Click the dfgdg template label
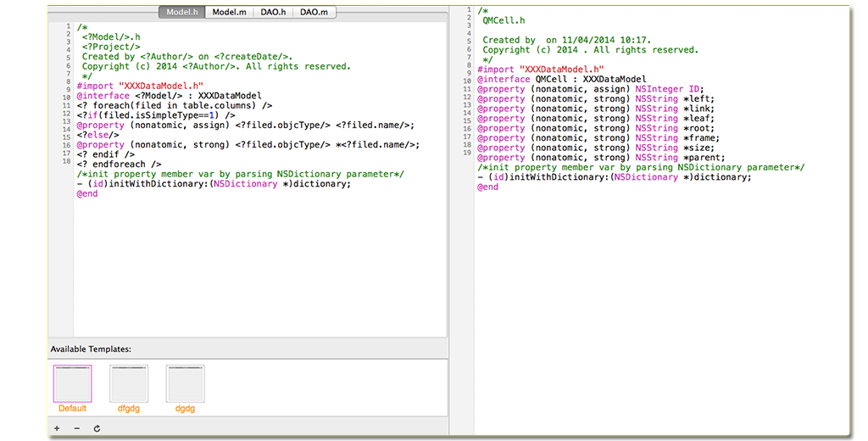Screen dimensions: 868x441 pyautogui.click(x=129, y=408)
